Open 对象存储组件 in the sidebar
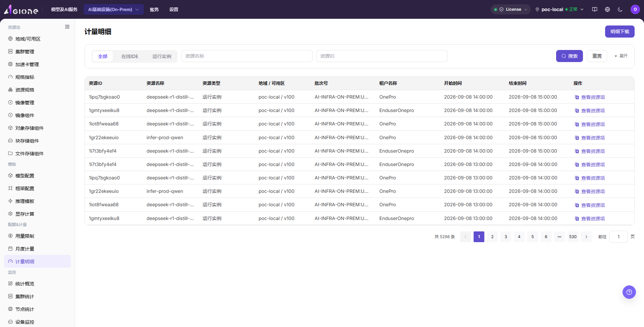This screenshot has width=644, height=327. pos(37,128)
